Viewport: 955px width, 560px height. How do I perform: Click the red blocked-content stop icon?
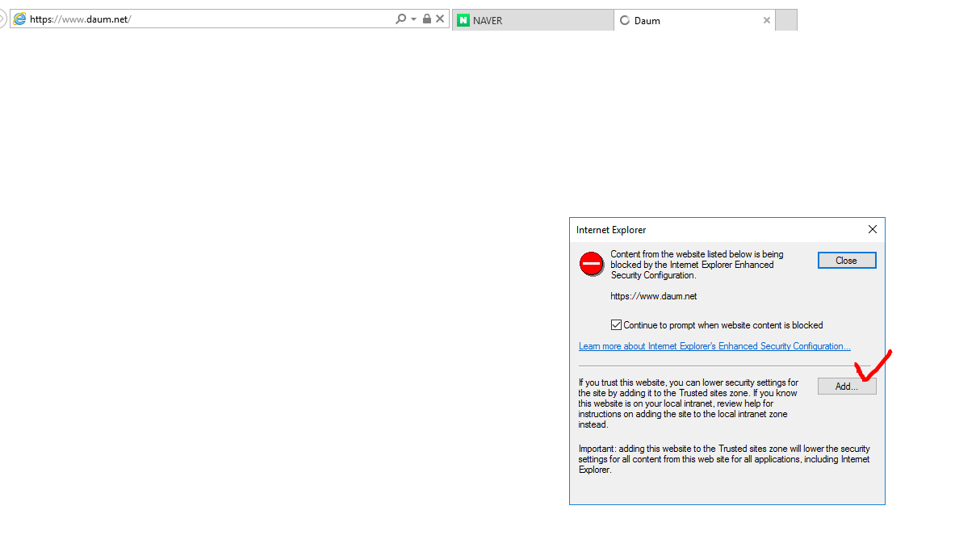click(592, 264)
